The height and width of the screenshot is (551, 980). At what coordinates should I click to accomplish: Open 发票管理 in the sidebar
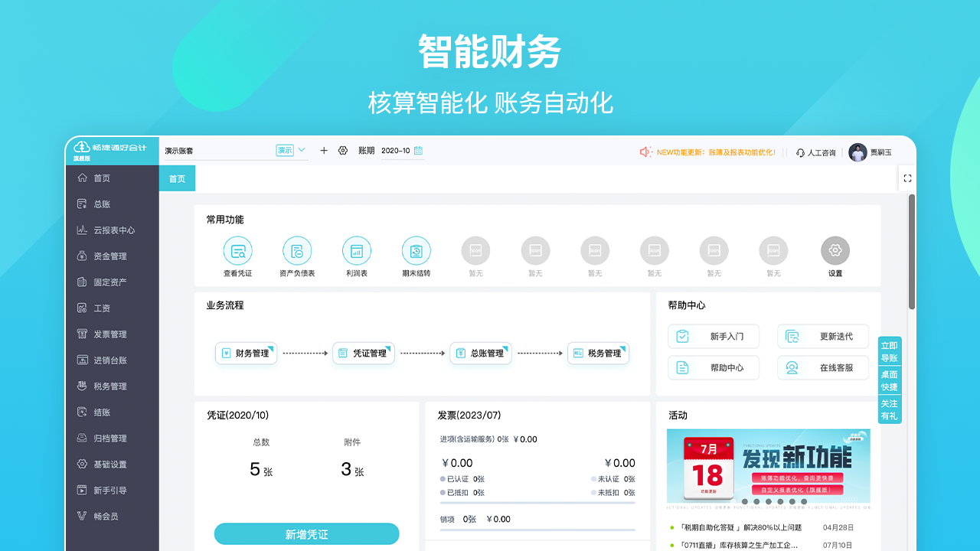[112, 334]
